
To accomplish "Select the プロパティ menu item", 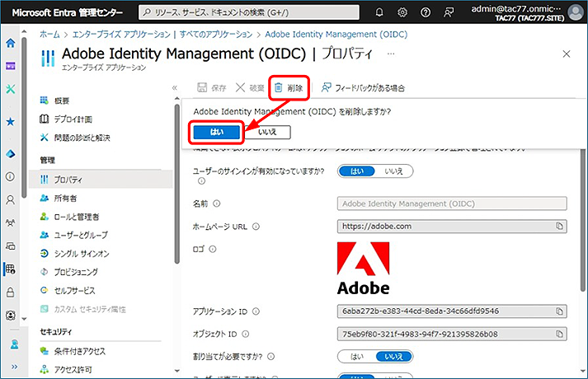I will click(x=101, y=180).
